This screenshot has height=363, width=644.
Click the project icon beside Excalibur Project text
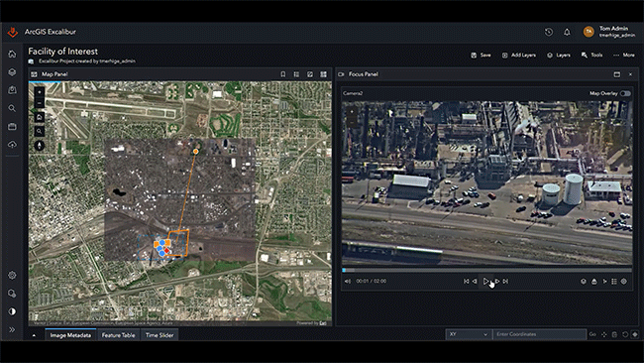coord(32,61)
